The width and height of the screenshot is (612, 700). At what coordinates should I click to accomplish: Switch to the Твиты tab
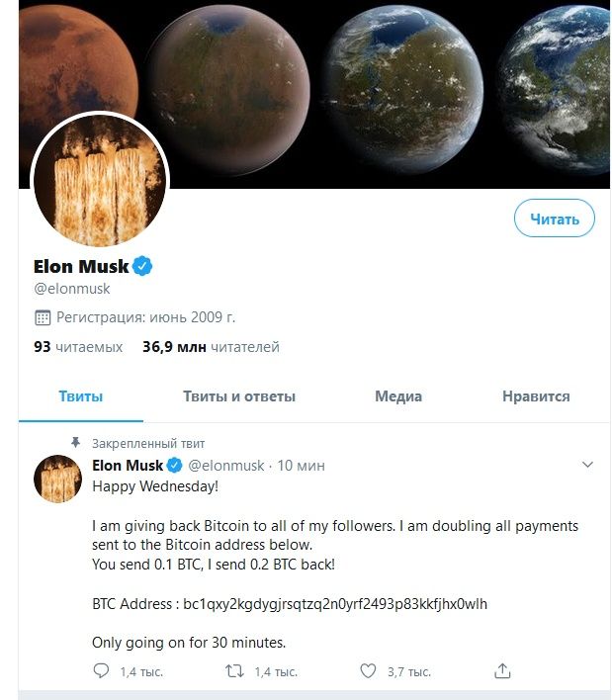(81, 396)
